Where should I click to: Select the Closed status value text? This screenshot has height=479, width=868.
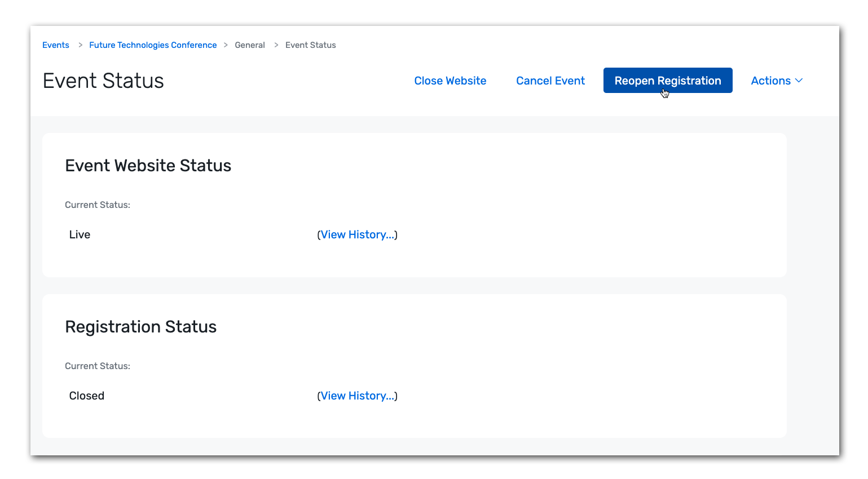point(86,396)
